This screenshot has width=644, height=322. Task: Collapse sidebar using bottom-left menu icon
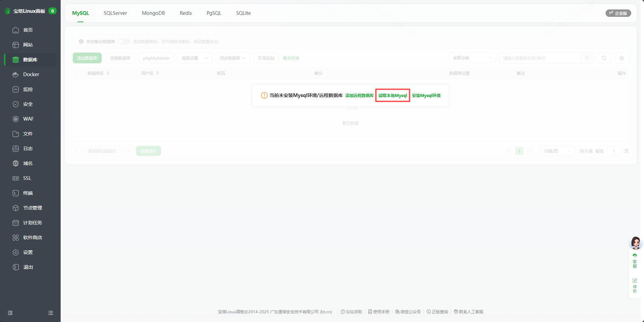pos(10,313)
